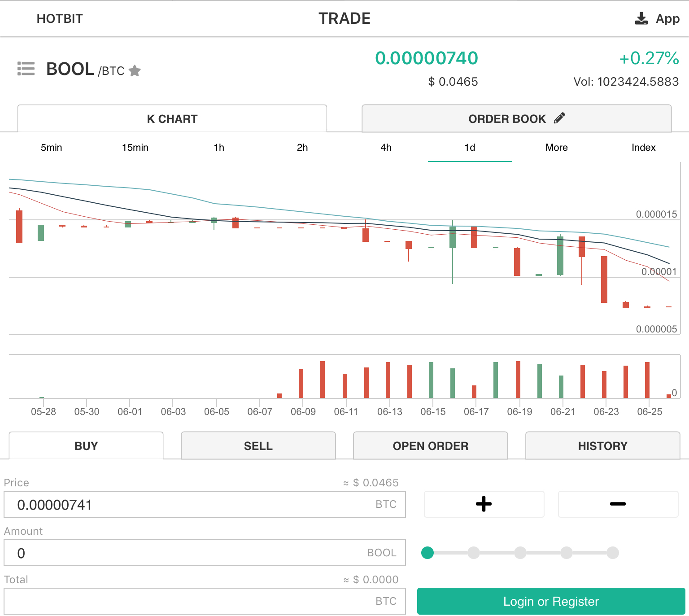
Task: Edit order book with pencil icon
Action: (559, 118)
